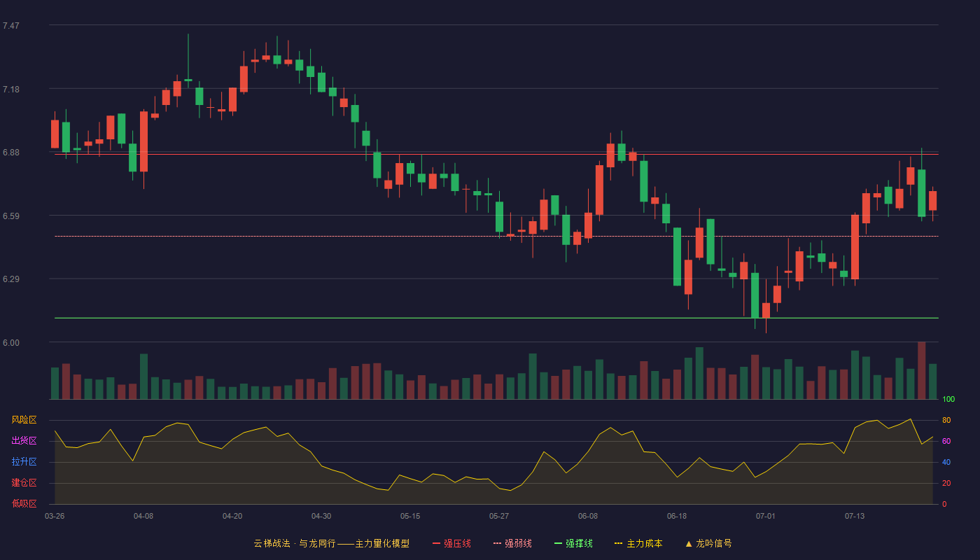Click the magenta 60 indicator axis value
Image resolution: width=980 pixels, height=560 pixels.
[946, 441]
